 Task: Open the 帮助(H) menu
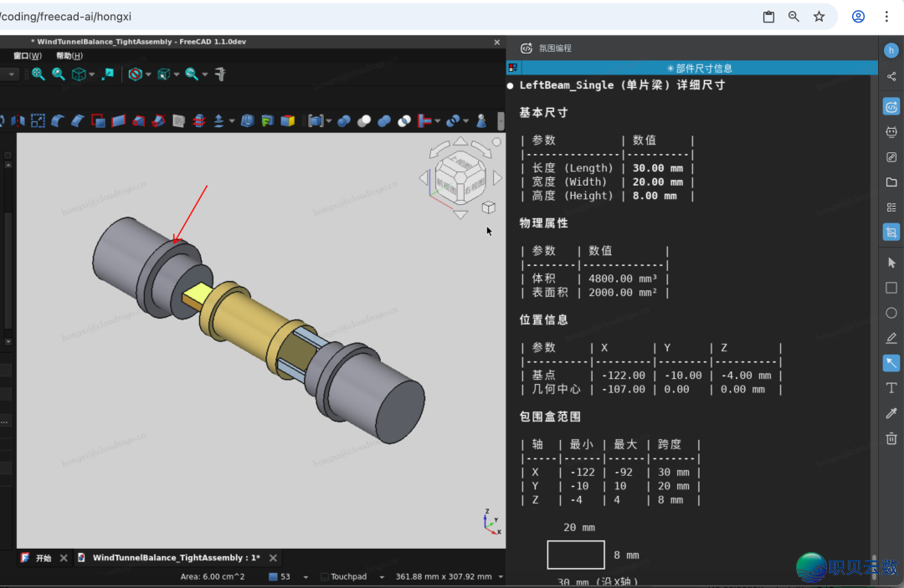(x=69, y=56)
